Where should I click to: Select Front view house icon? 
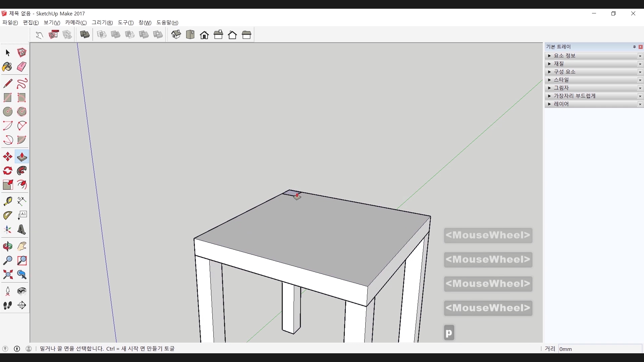pyautogui.click(x=204, y=35)
